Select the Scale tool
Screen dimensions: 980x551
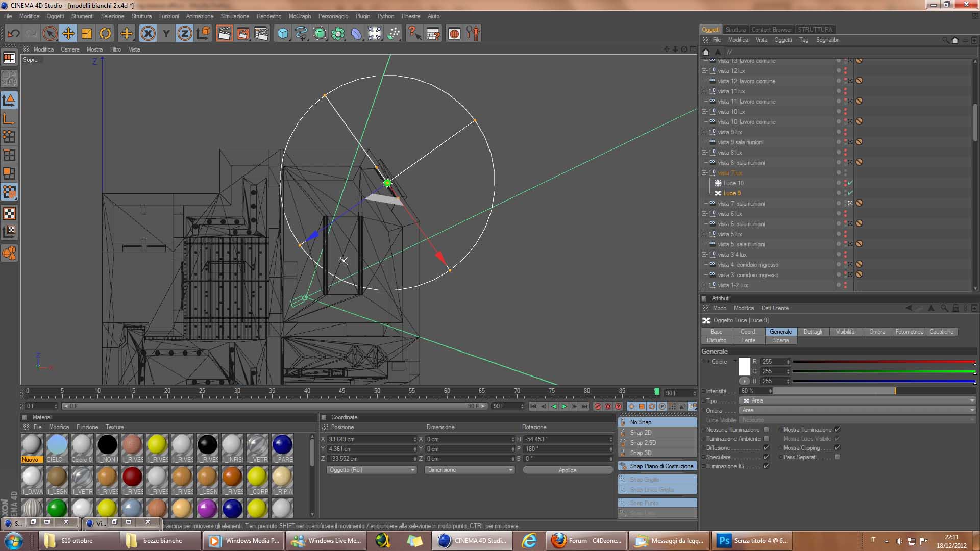click(x=87, y=34)
